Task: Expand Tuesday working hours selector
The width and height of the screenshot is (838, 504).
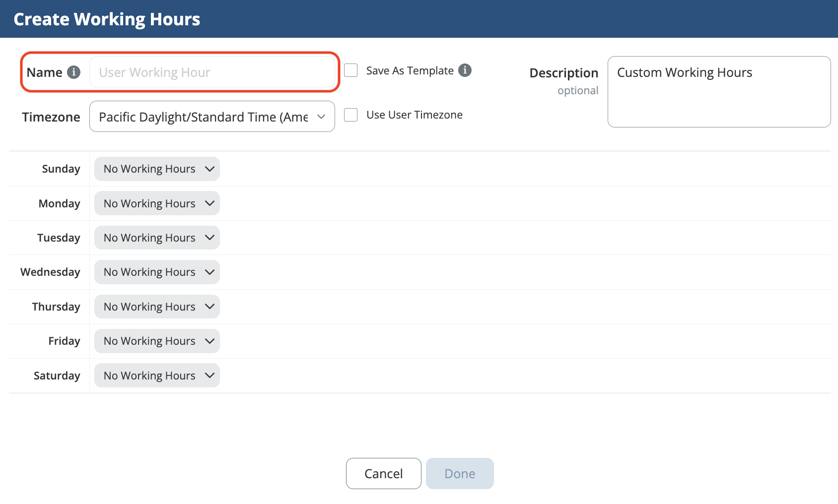Action: pyautogui.click(x=157, y=238)
